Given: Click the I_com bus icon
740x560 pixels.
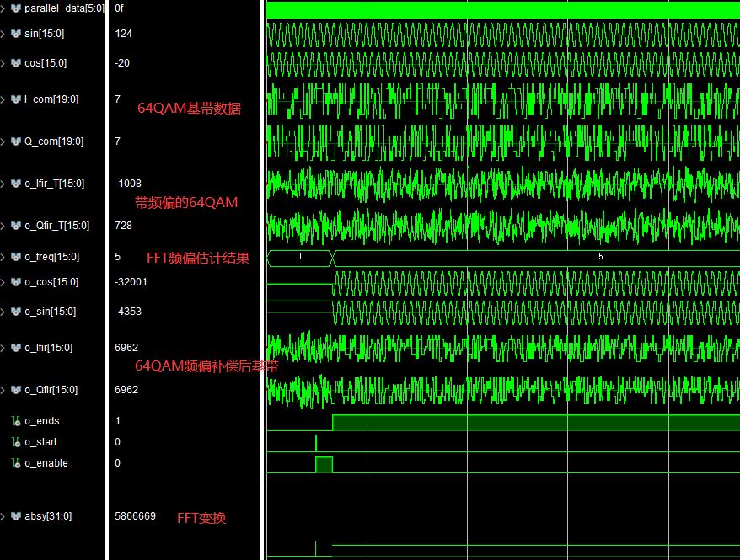Looking at the screenshot, I should coord(16,99).
